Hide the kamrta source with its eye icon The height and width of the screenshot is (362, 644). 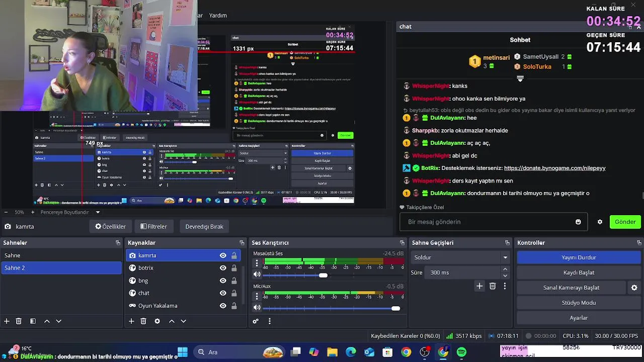click(x=223, y=255)
